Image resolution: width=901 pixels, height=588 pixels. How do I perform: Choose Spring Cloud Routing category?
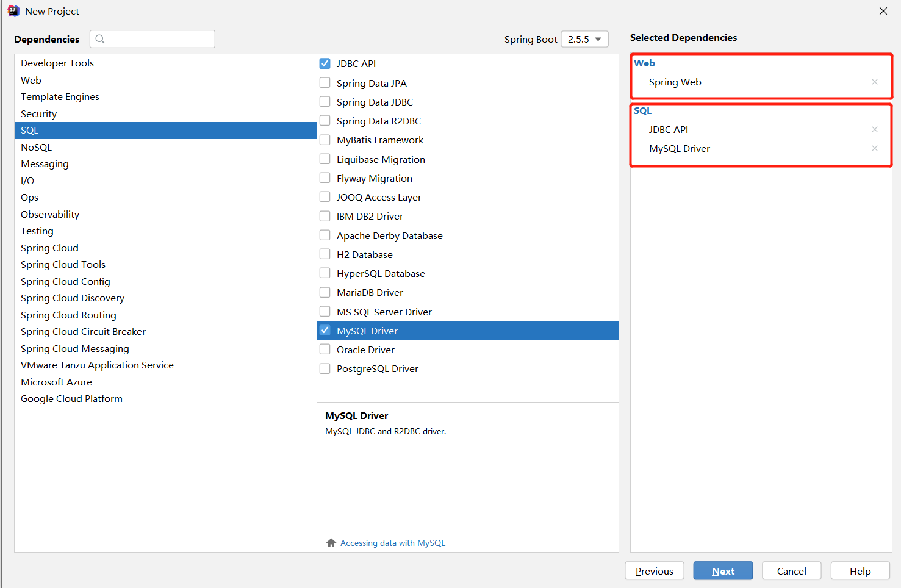pos(165,315)
